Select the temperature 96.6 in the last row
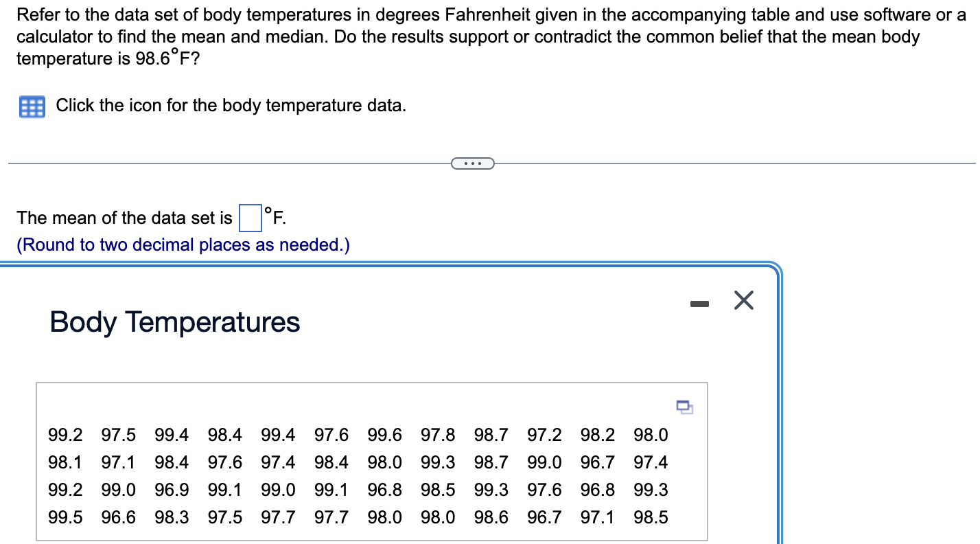980x544 pixels. click(118, 517)
